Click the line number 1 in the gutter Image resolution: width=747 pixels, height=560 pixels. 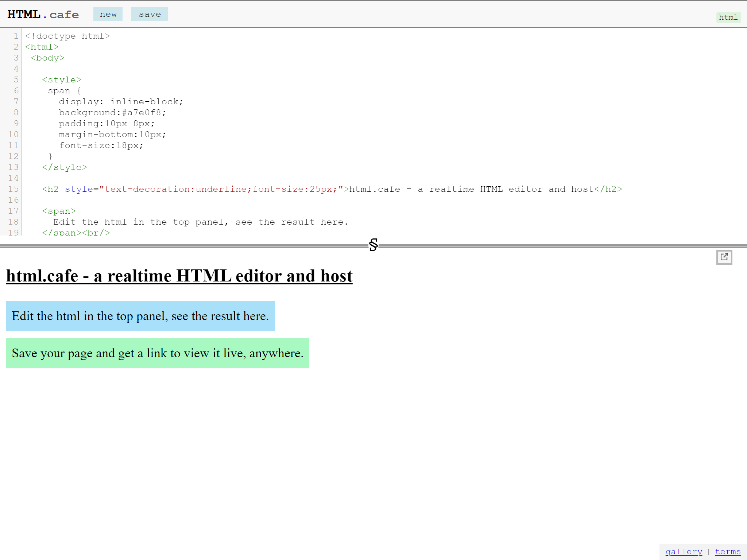coord(16,36)
